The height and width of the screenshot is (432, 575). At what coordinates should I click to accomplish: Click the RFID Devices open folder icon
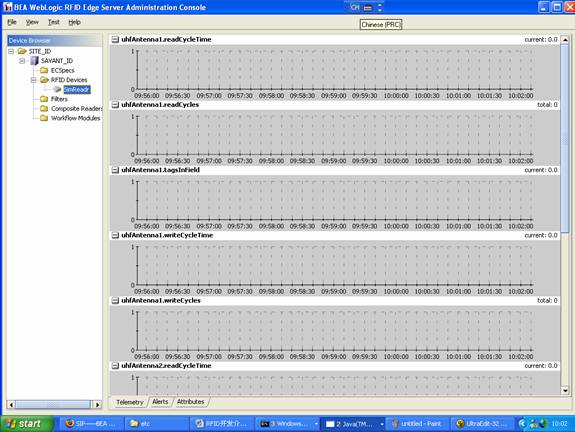click(x=44, y=80)
